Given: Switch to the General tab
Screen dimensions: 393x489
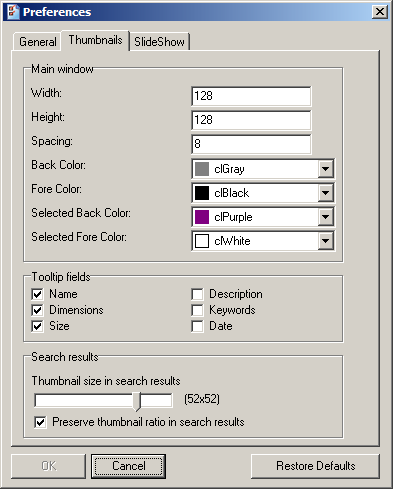Looking at the screenshot, I should [x=37, y=42].
